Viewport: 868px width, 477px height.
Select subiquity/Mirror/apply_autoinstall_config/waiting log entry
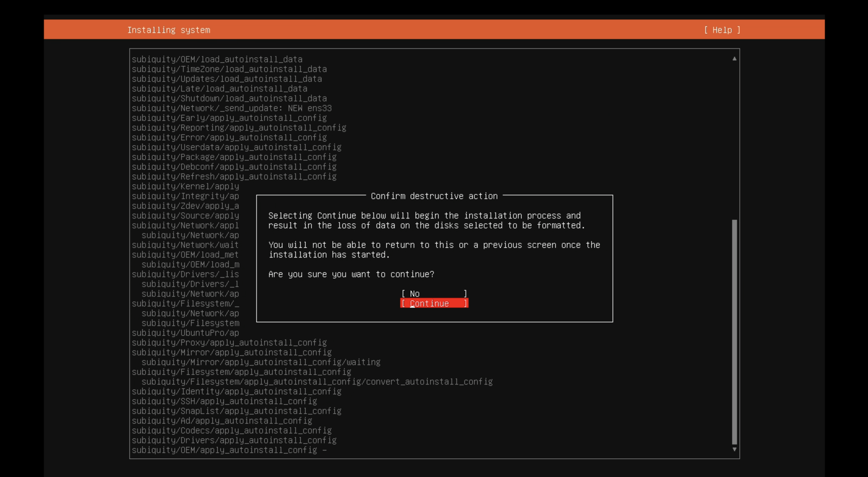coord(261,362)
